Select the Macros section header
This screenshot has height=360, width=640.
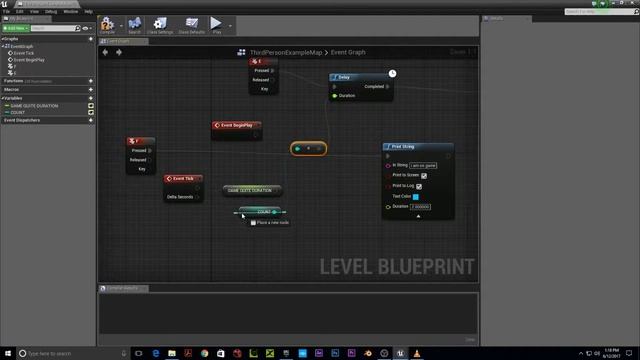(11, 89)
